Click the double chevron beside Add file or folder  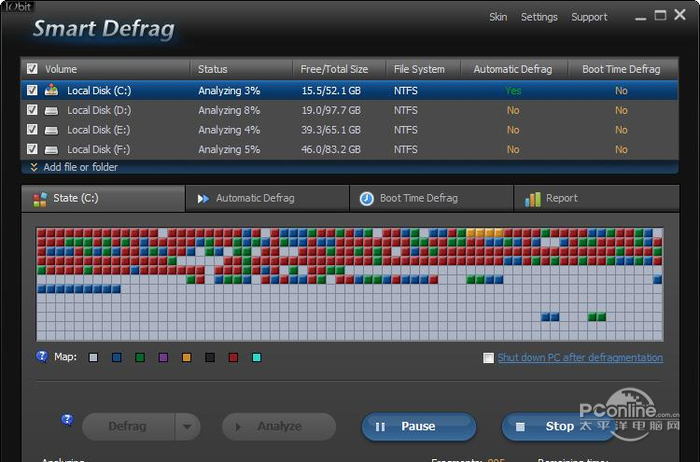[x=34, y=167]
